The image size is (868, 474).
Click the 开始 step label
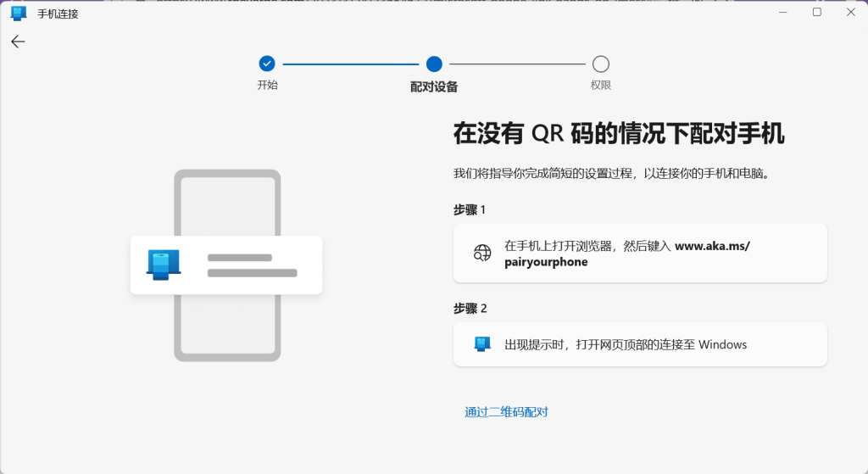coord(267,85)
